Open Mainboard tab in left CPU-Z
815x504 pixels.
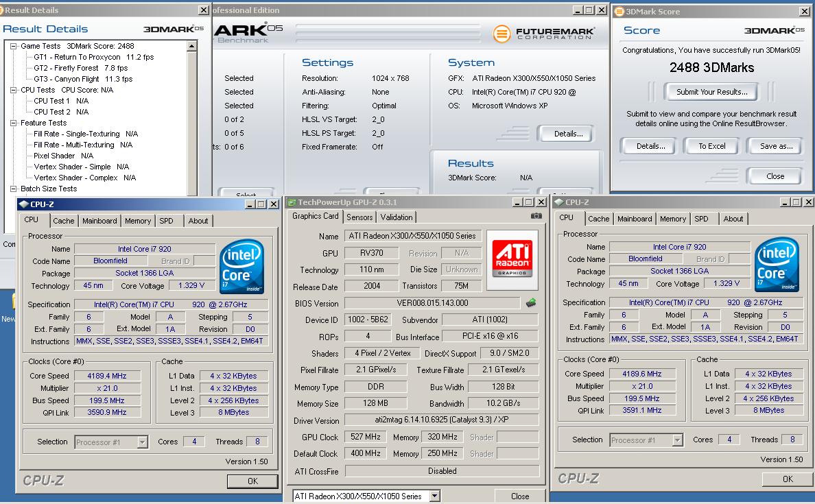(x=99, y=221)
